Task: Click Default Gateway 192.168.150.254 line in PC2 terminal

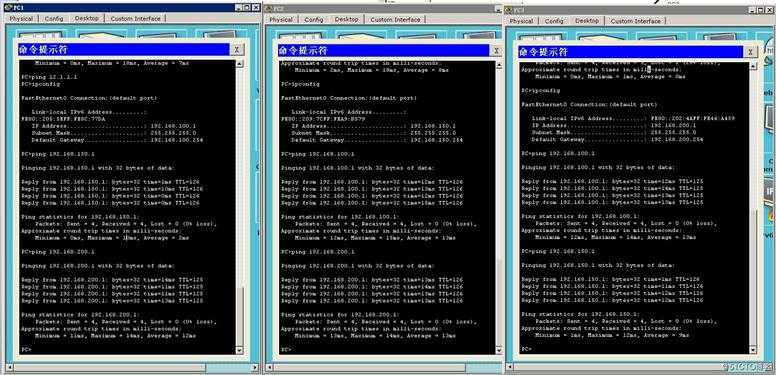Action: pos(377,140)
